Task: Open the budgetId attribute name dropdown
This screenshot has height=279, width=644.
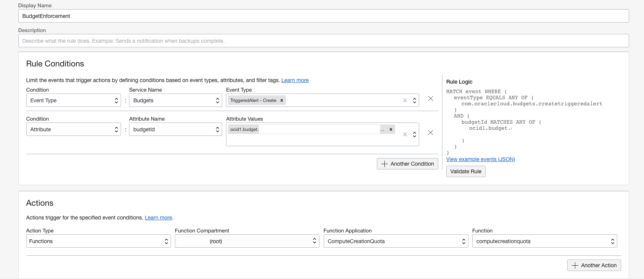Action: pos(176,129)
